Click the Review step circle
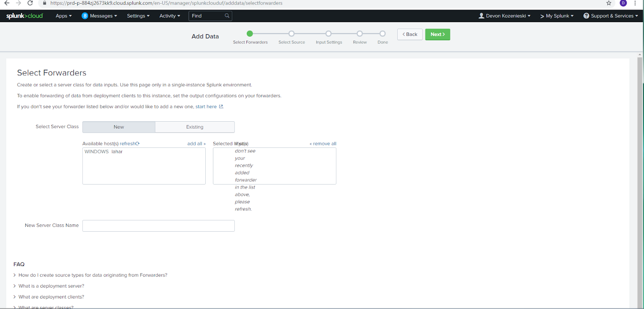This screenshot has height=309, width=644. [360, 34]
